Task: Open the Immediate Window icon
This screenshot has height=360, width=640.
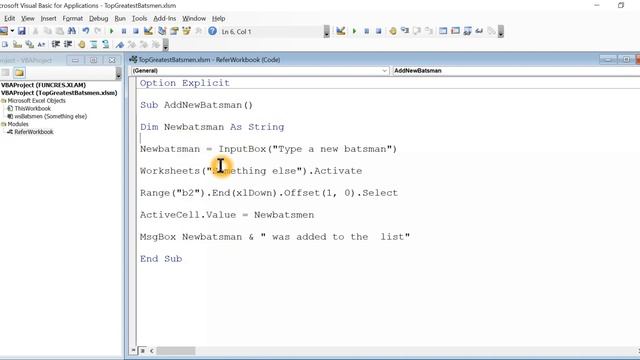Action: point(456,31)
